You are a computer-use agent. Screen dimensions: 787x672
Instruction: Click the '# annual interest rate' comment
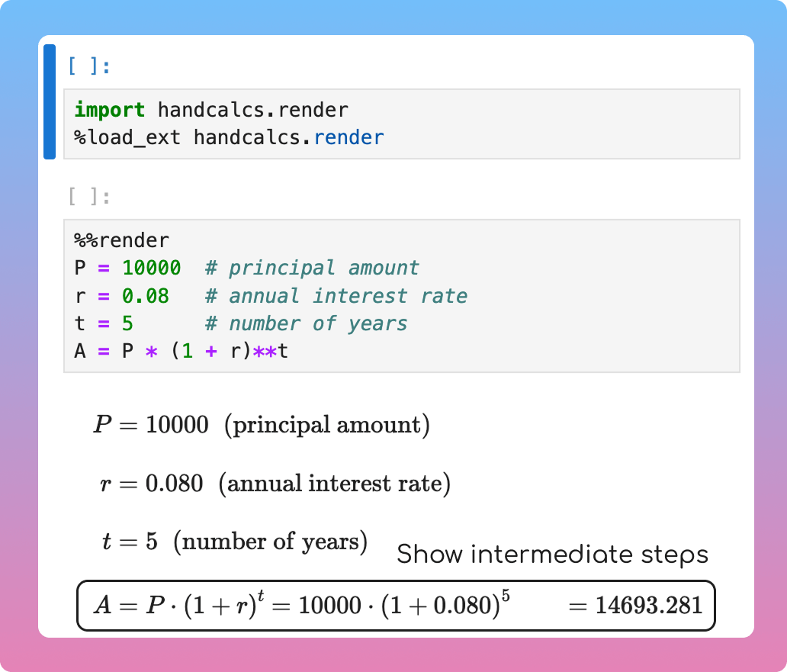(x=336, y=296)
